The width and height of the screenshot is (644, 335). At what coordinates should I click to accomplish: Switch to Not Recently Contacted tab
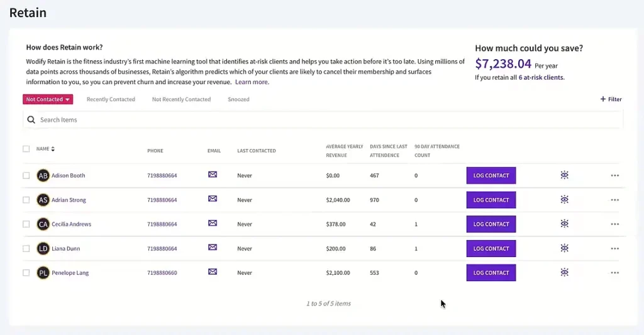(181, 99)
